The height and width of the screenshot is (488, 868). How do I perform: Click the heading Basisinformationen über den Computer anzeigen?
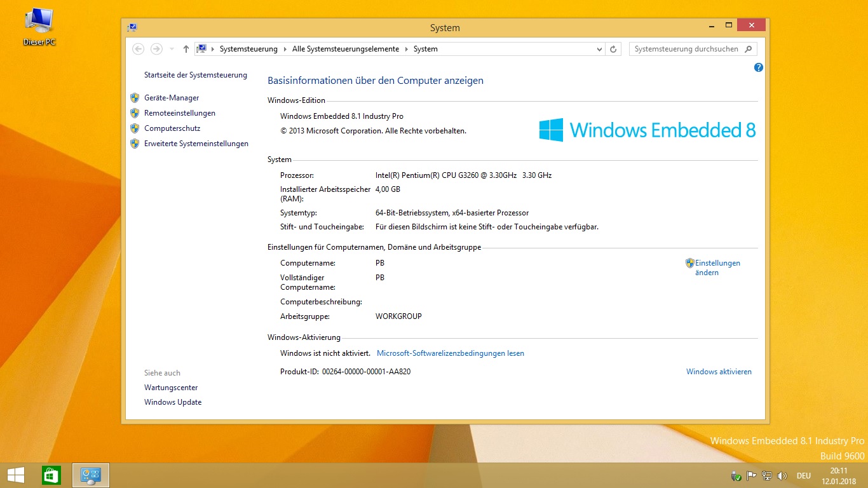tap(376, 81)
